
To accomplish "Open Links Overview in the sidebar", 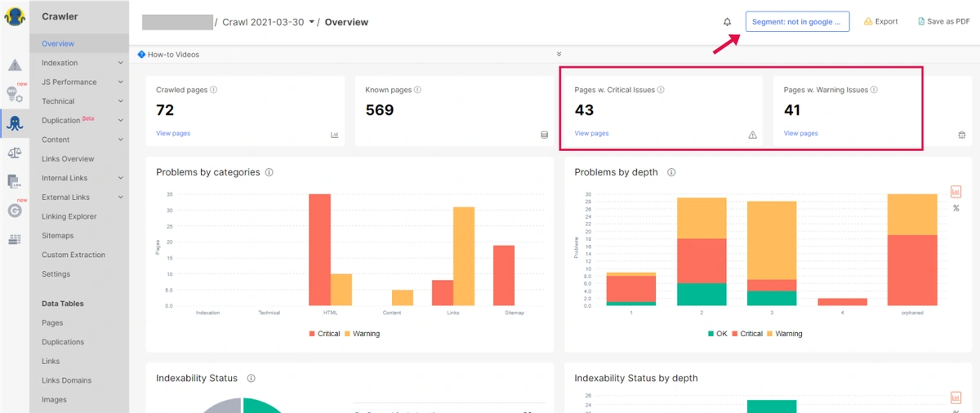I will [x=68, y=159].
